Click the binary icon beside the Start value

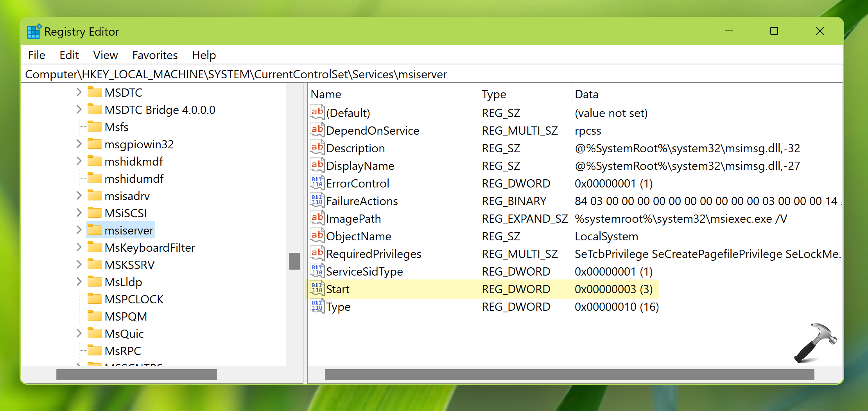(317, 288)
